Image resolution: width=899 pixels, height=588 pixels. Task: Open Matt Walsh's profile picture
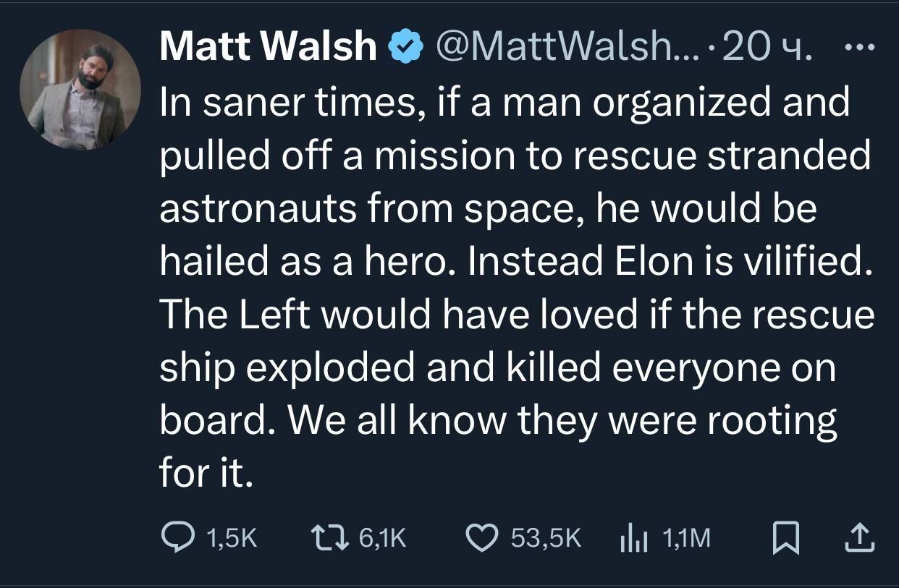coord(80,90)
